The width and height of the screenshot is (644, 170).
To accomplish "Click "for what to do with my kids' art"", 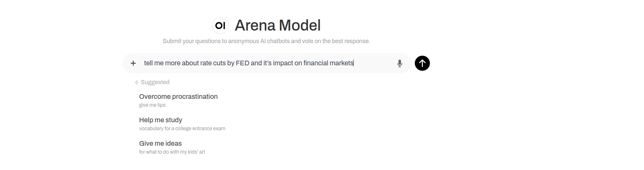I will pos(172,152).
